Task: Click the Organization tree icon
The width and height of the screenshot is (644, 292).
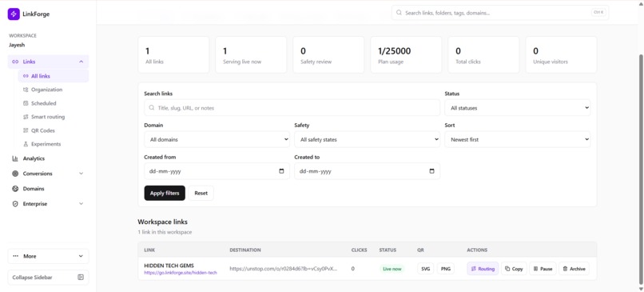Action: tap(26, 90)
